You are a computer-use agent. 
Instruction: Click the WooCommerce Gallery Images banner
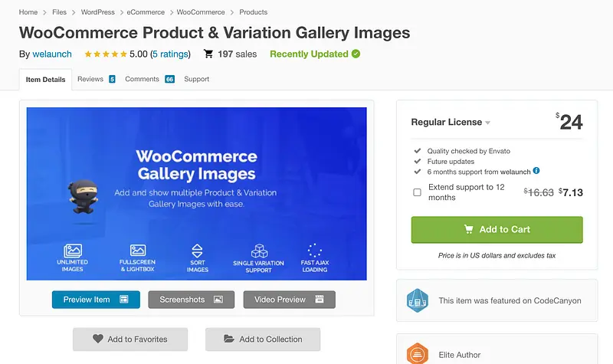click(197, 194)
